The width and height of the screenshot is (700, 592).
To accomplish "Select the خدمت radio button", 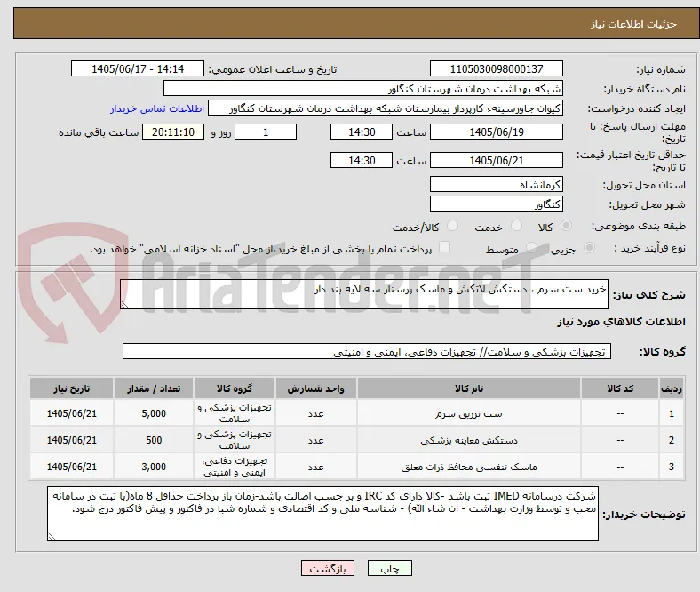I will [516, 226].
